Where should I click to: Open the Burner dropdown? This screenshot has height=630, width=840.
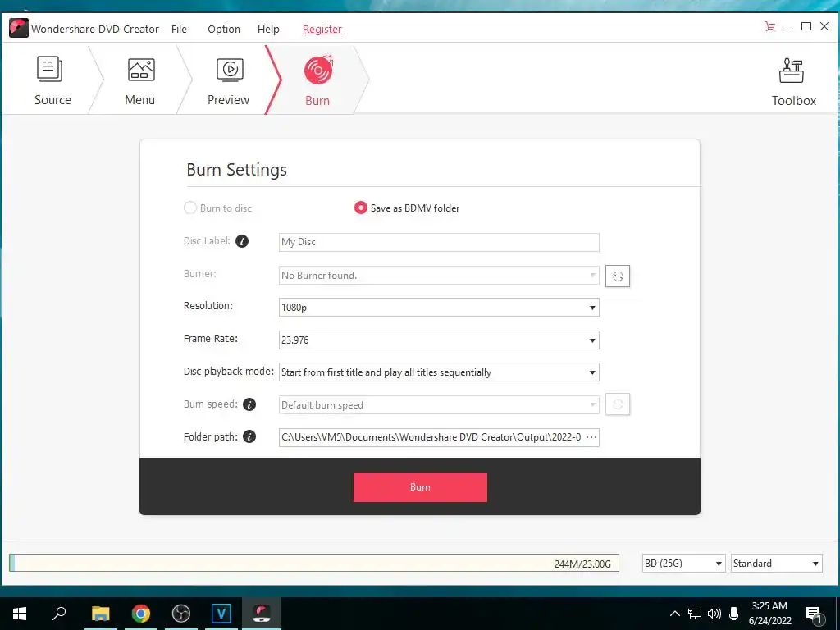click(439, 276)
